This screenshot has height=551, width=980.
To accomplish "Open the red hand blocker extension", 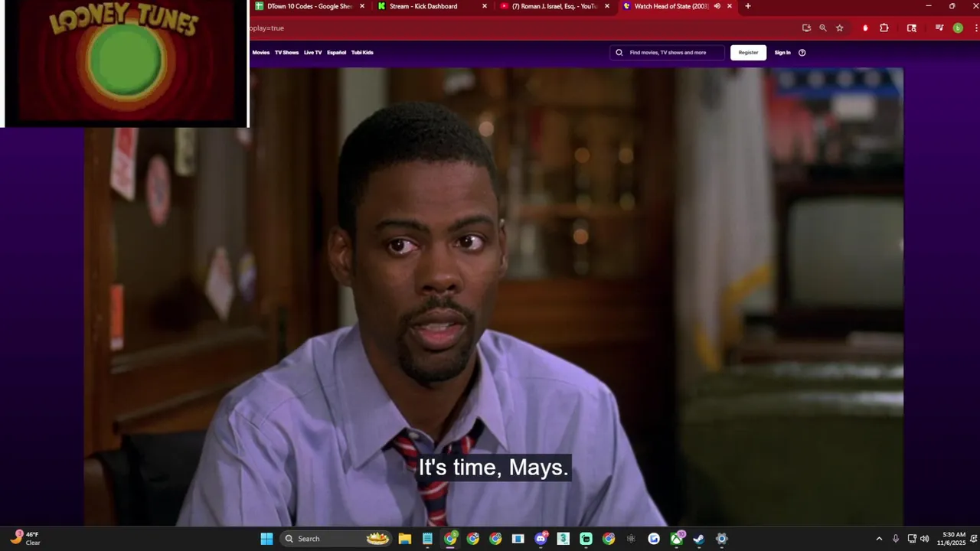I will (865, 28).
